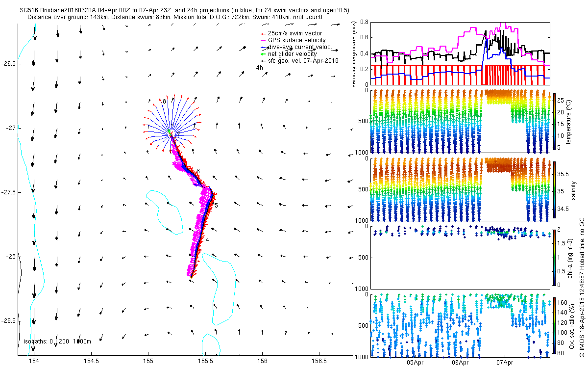
Task: Click the 155.5 longitude tick label
Action: click(205, 361)
